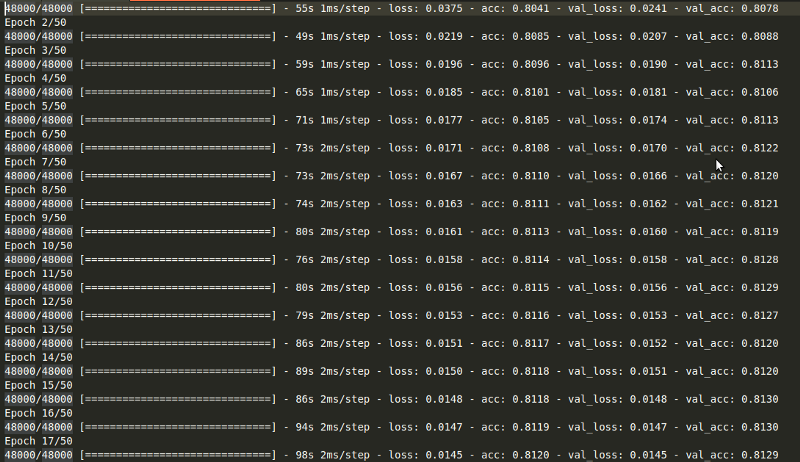Click the 'Epoch 8/50' line
This screenshot has height=462, width=800.
(36, 190)
